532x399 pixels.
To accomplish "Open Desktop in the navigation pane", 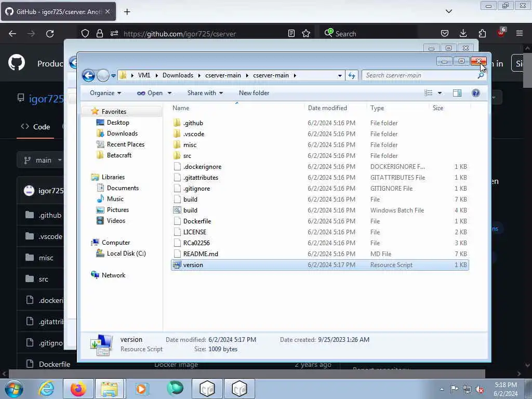I will (118, 123).
